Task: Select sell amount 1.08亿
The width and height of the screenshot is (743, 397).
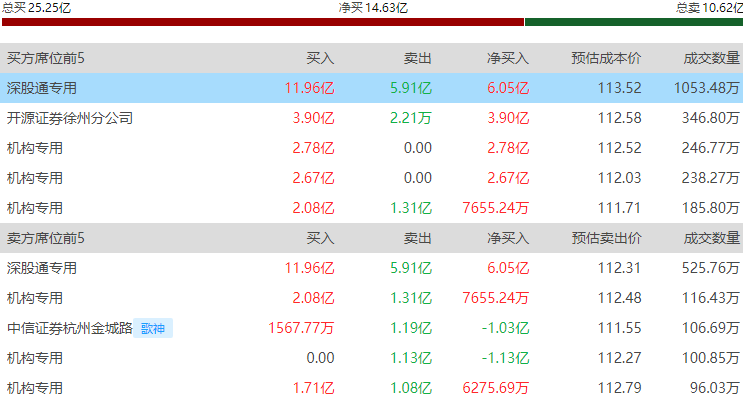Action: (x=411, y=388)
